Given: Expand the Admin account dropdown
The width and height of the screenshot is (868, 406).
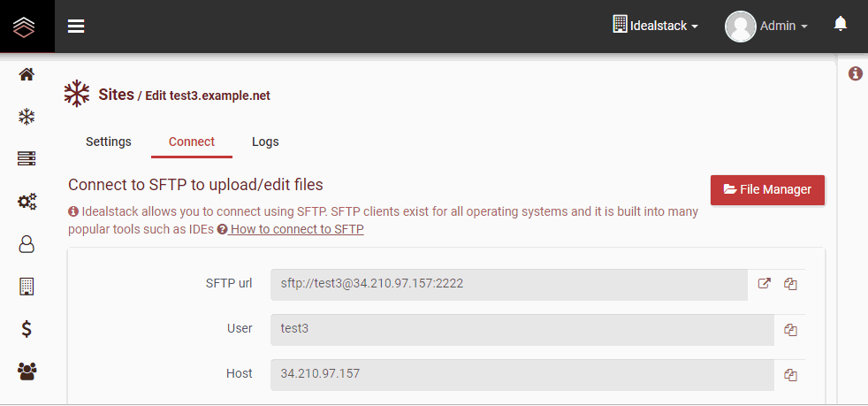Looking at the screenshot, I should (x=766, y=26).
